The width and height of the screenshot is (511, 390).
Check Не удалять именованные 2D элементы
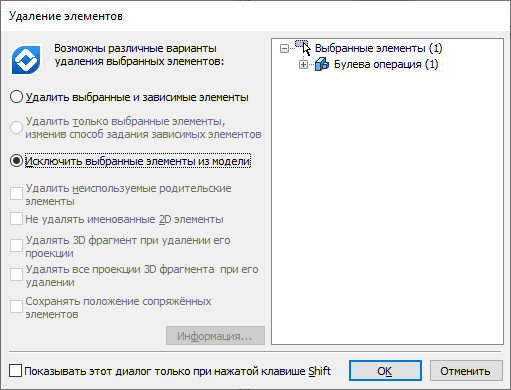[16, 219]
